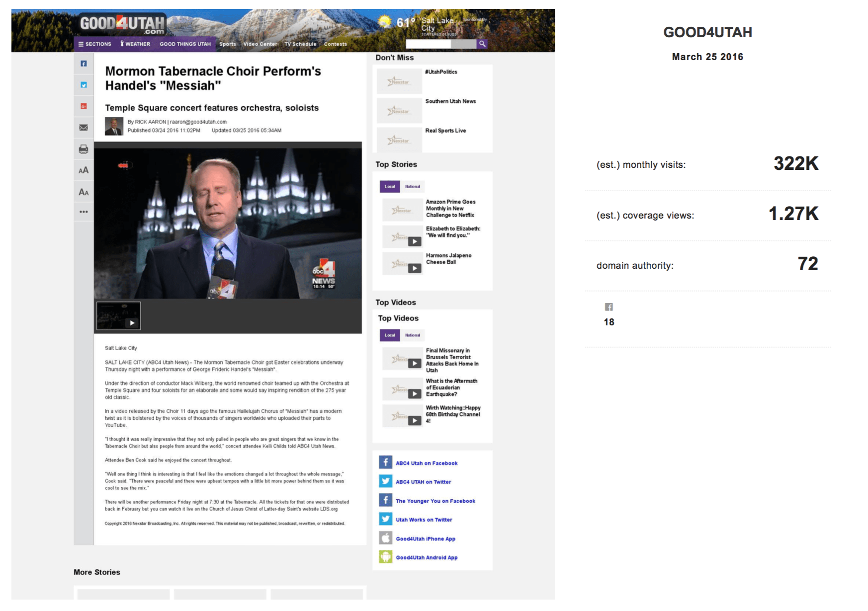Viewport: 868px width, 611px height.
Task: Click the Google Plus share icon
Action: tap(84, 106)
